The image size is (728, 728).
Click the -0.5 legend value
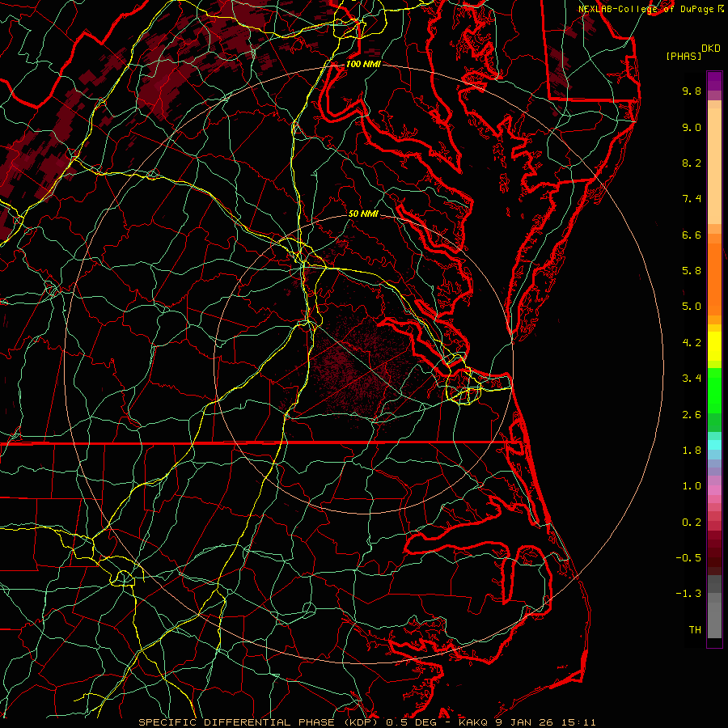pos(688,558)
